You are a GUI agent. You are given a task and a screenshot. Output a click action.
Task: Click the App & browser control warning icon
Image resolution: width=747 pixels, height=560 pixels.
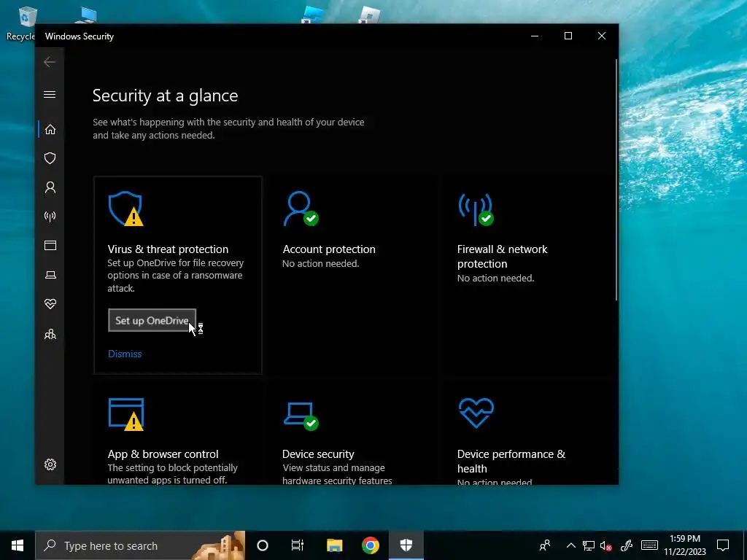[x=126, y=414]
